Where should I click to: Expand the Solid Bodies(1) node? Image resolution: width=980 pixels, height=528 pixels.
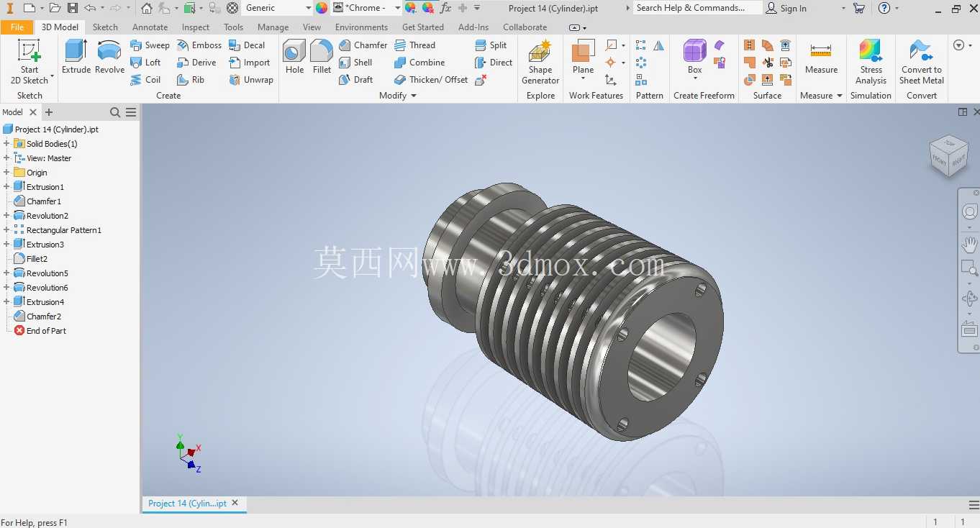coord(6,144)
